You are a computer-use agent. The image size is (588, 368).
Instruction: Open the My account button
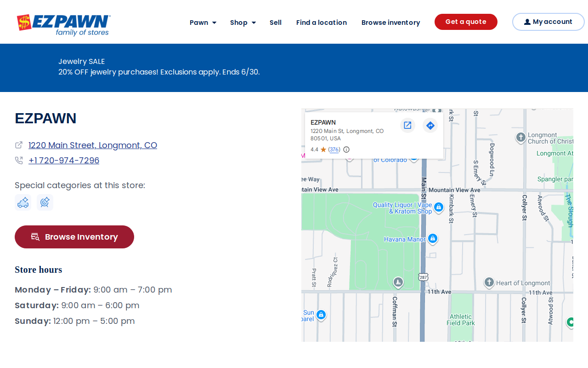point(548,22)
